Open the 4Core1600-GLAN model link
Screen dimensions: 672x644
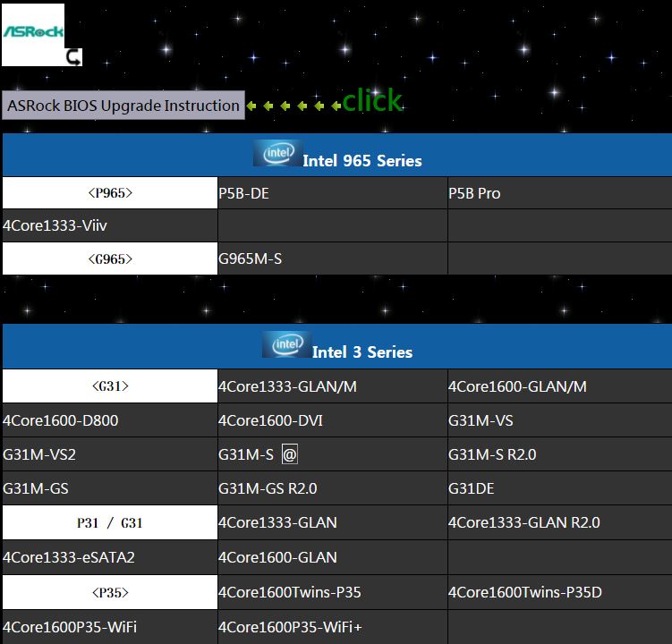(277, 557)
